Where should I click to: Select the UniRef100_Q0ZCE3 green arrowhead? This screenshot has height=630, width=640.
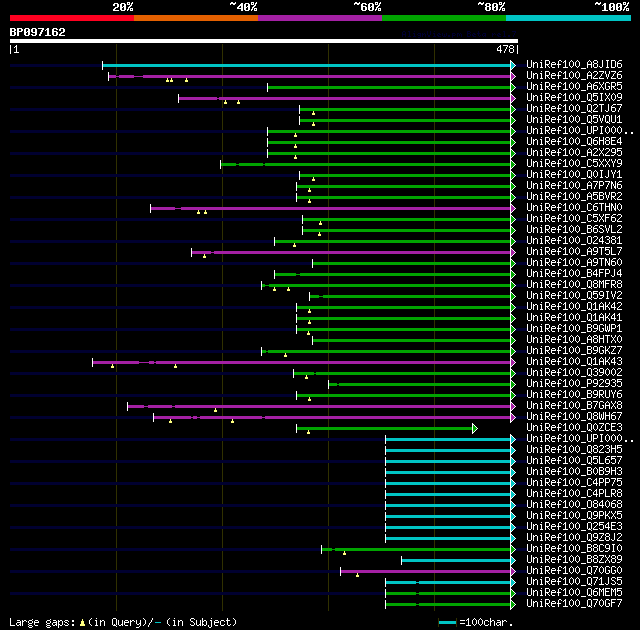point(475,428)
